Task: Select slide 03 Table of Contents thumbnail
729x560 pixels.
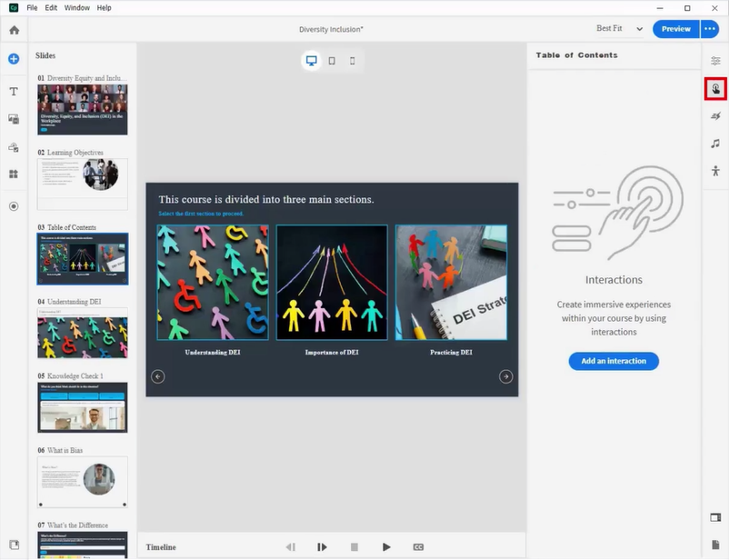Action: point(83,258)
